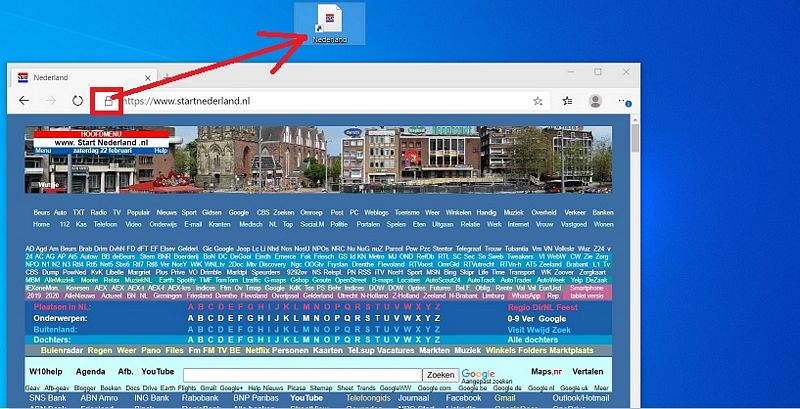Open the Winkelen category link
The width and height of the screenshot is (800, 409).
click(458, 213)
